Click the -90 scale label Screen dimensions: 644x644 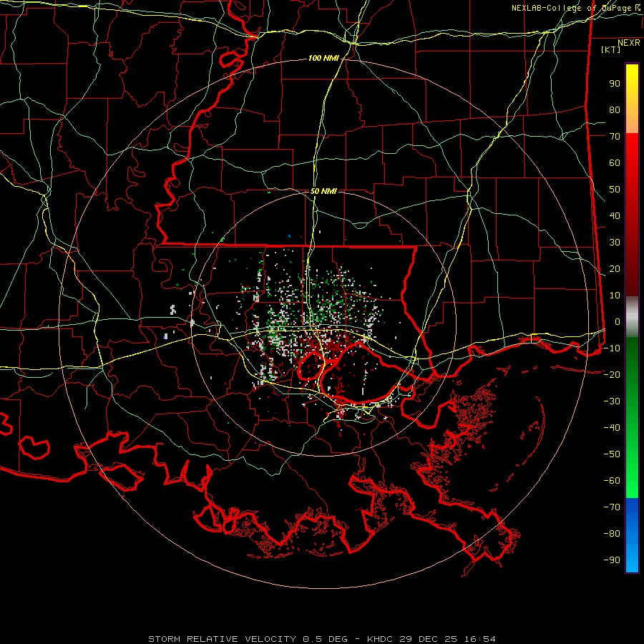[x=612, y=560]
